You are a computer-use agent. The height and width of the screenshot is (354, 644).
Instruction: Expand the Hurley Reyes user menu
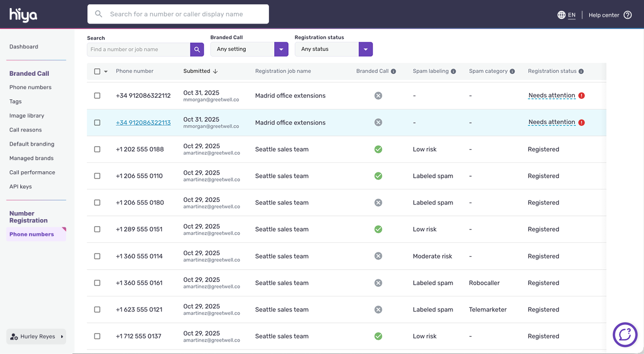pyautogui.click(x=36, y=337)
